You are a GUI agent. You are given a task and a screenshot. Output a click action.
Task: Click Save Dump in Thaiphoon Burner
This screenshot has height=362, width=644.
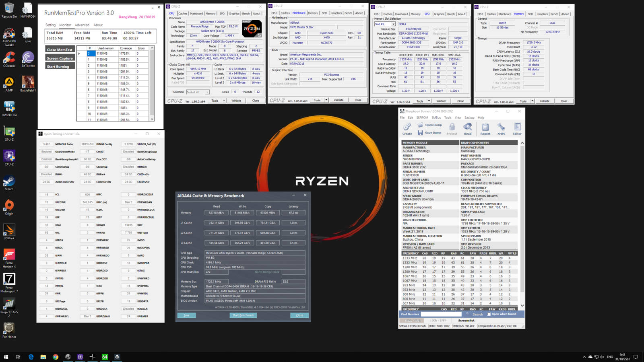[x=429, y=133]
